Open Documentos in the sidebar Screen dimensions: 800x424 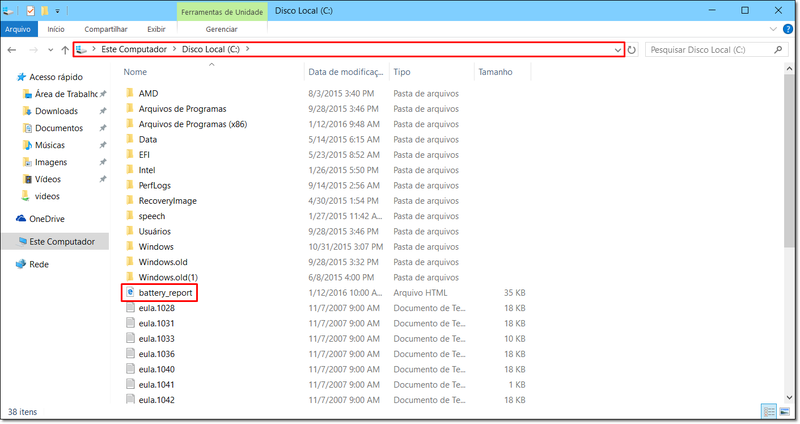point(59,128)
